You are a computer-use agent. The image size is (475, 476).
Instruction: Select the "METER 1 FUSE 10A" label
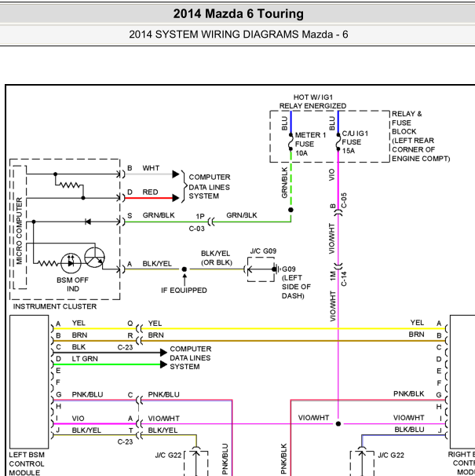310,144
